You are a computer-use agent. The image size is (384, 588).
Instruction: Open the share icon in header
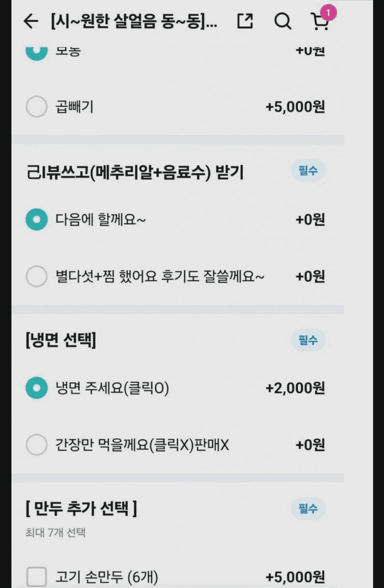(245, 21)
